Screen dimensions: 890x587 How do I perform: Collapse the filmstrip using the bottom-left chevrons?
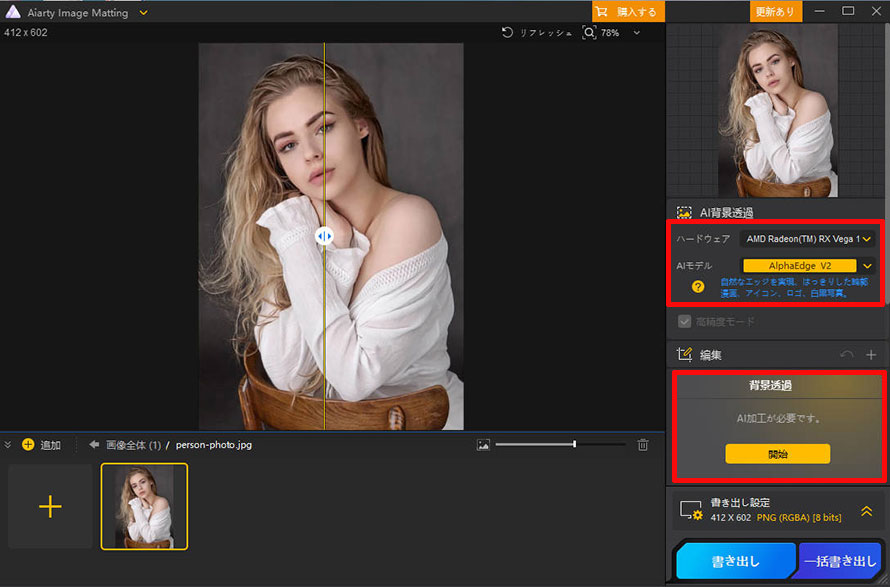[8, 445]
